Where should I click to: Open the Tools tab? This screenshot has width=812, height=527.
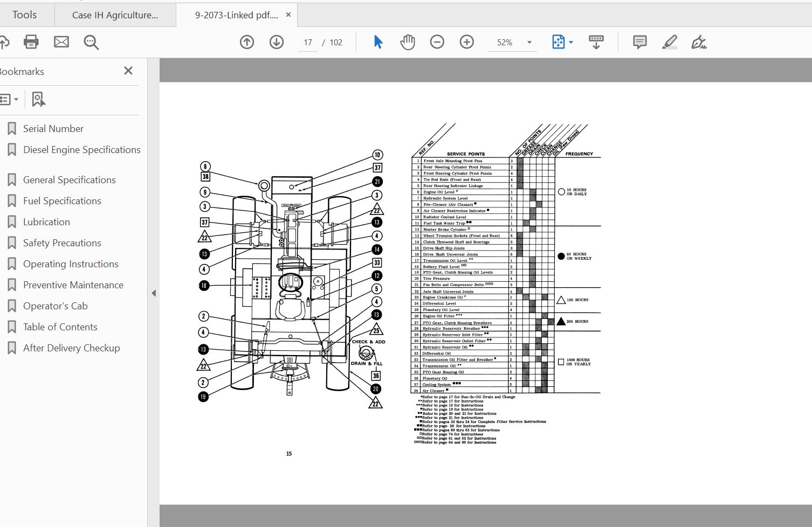coord(25,15)
